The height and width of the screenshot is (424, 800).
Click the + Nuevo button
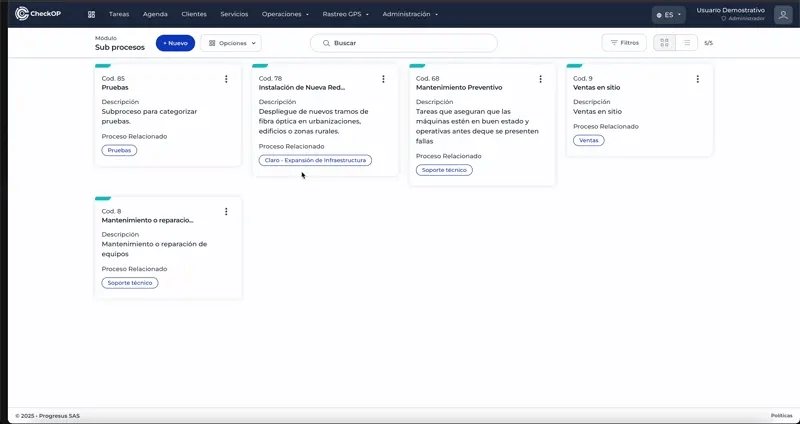click(x=176, y=43)
